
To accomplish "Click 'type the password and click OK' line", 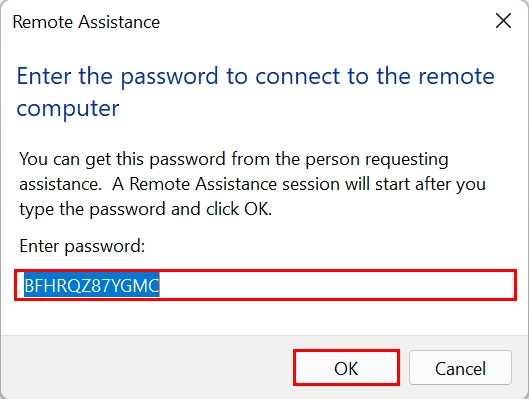I will (x=145, y=209).
